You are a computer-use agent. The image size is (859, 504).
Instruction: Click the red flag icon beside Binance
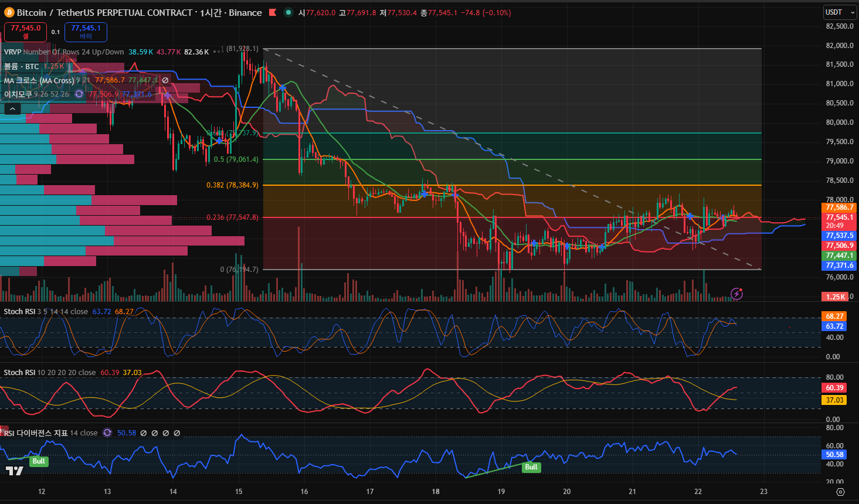pyautogui.click(x=273, y=12)
